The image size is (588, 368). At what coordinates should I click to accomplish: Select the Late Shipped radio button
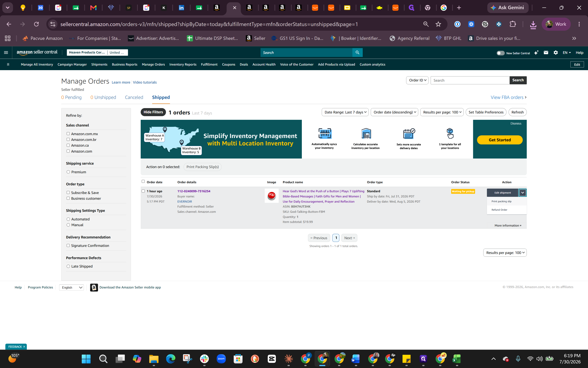tap(68, 266)
